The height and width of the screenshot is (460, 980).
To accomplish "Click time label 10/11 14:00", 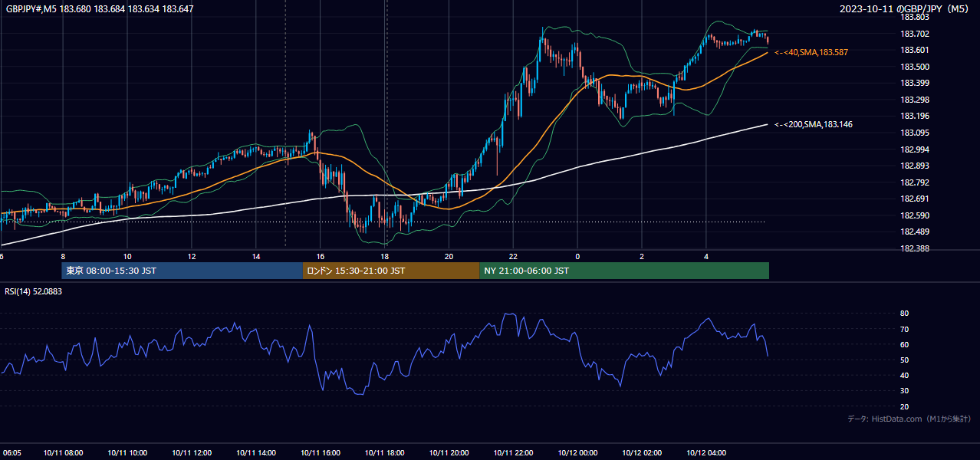I will tap(256, 453).
